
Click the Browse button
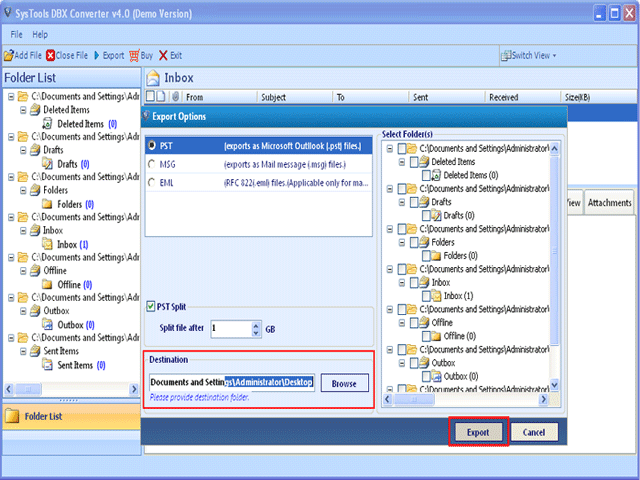[344, 383]
